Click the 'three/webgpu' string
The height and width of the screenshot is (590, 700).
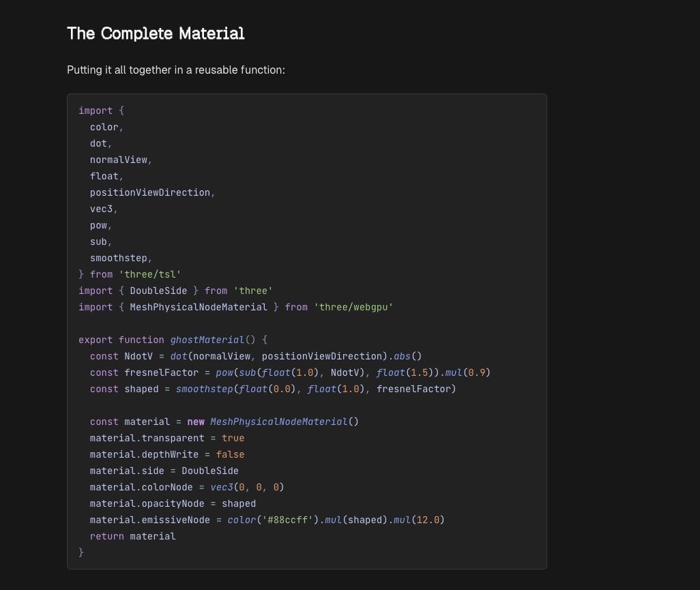(x=353, y=307)
